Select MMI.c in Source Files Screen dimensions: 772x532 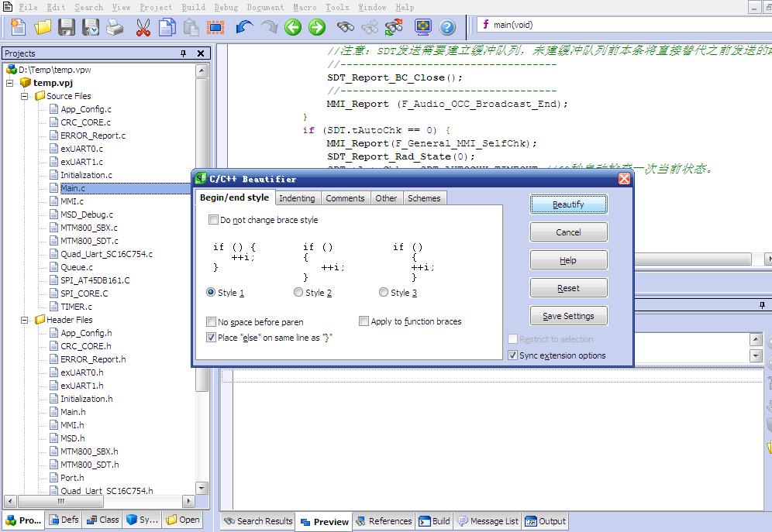(x=72, y=201)
